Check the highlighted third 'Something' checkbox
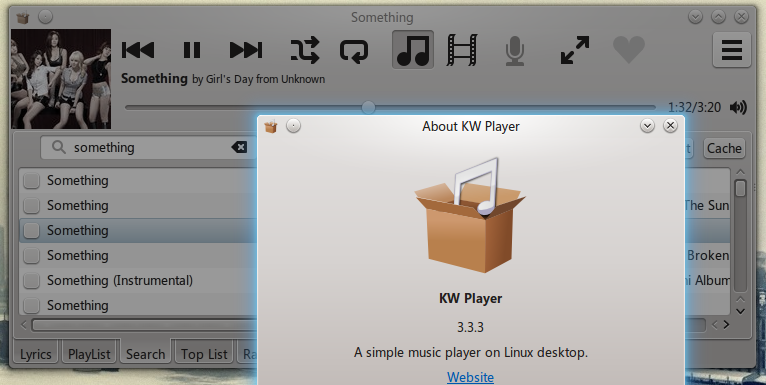Viewport: 766px width, 385px height. click(x=32, y=230)
